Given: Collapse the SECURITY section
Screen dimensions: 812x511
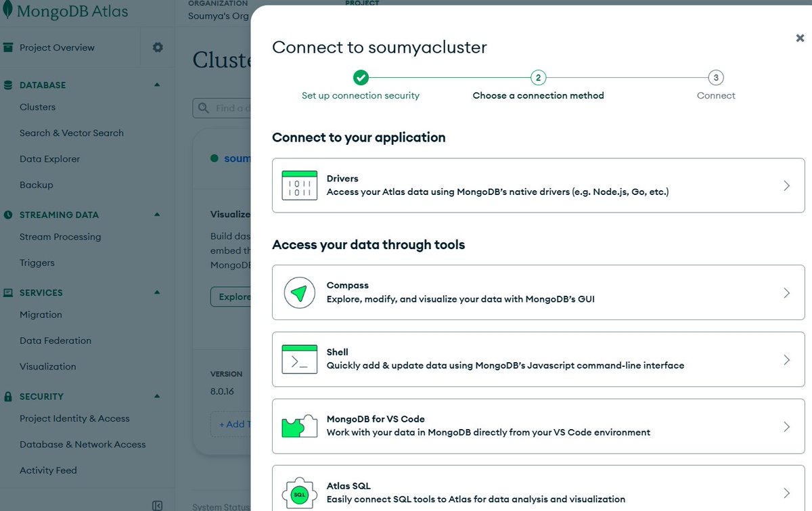Looking at the screenshot, I should [157, 397].
